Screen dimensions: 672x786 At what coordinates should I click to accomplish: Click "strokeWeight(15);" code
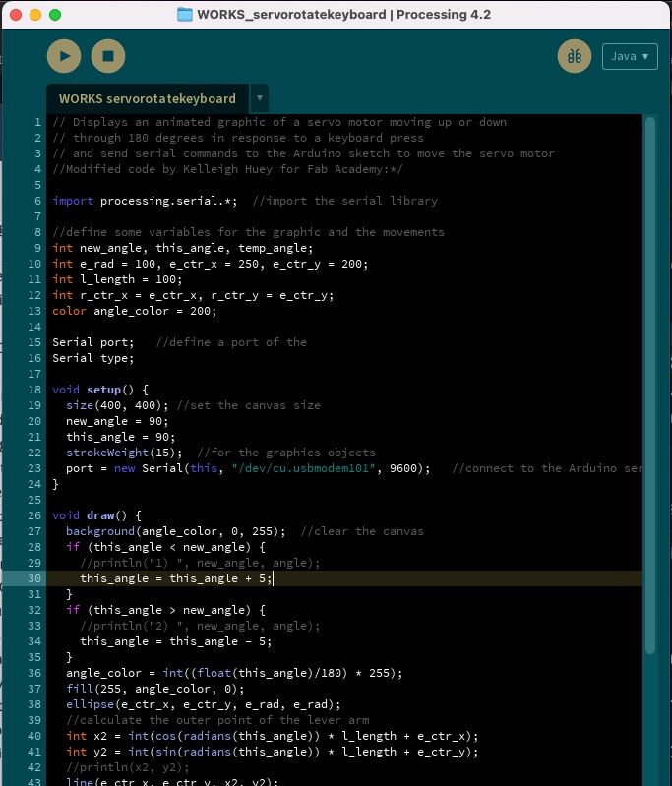[124, 453]
